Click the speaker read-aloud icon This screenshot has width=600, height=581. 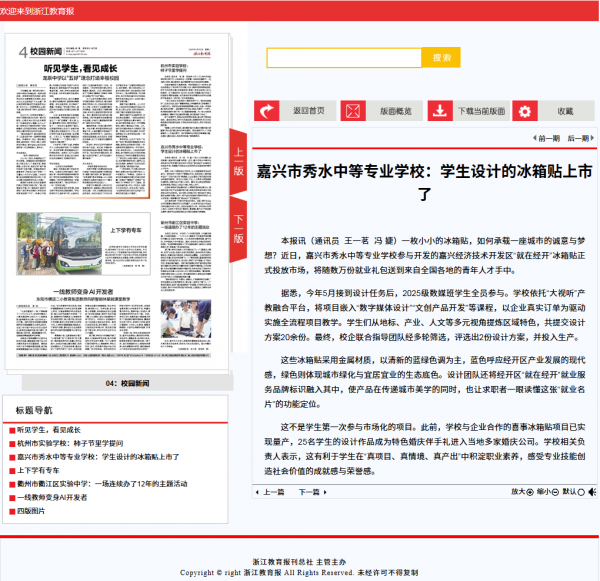592,492
